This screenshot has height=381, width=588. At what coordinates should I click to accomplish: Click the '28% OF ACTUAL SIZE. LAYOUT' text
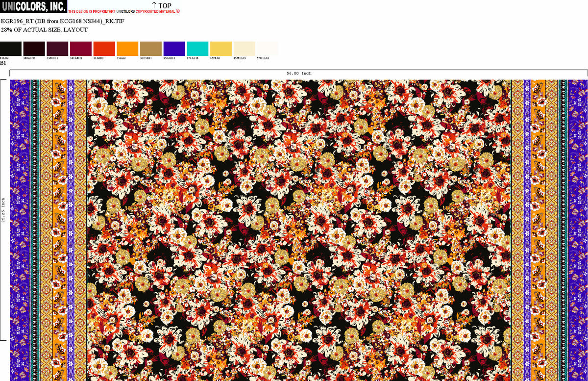pyautogui.click(x=44, y=30)
